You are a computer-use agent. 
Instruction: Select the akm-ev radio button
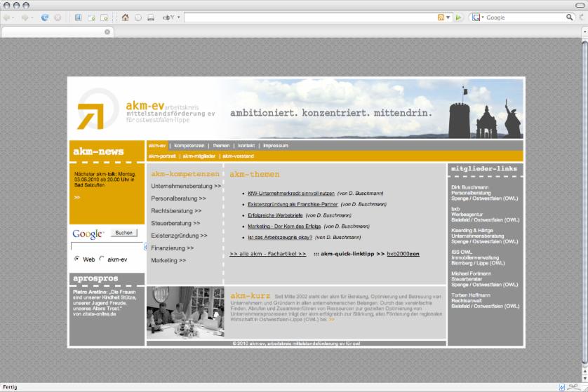point(102,259)
